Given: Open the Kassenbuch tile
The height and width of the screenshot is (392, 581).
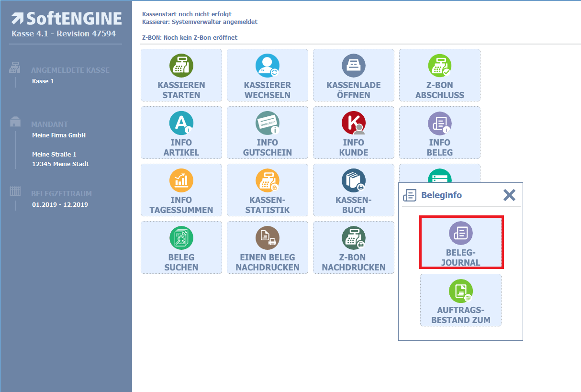Looking at the screenshot, I should [x=354, y=190].
